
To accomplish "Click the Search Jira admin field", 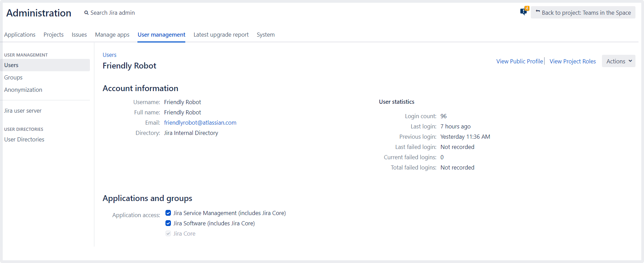I will point(112,13).
